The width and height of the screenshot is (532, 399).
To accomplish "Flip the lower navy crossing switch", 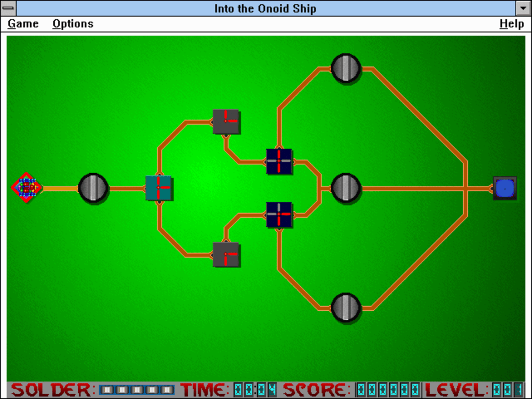I will [279, 215].
